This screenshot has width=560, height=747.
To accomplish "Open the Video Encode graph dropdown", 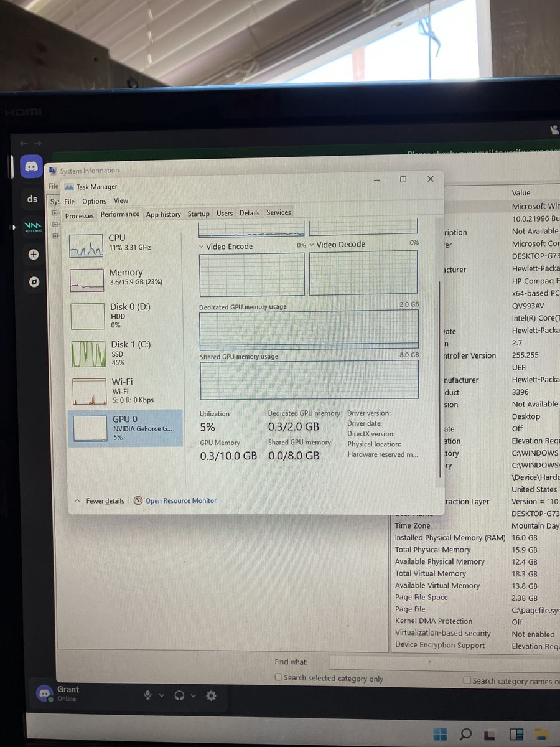I will (202, 247).
